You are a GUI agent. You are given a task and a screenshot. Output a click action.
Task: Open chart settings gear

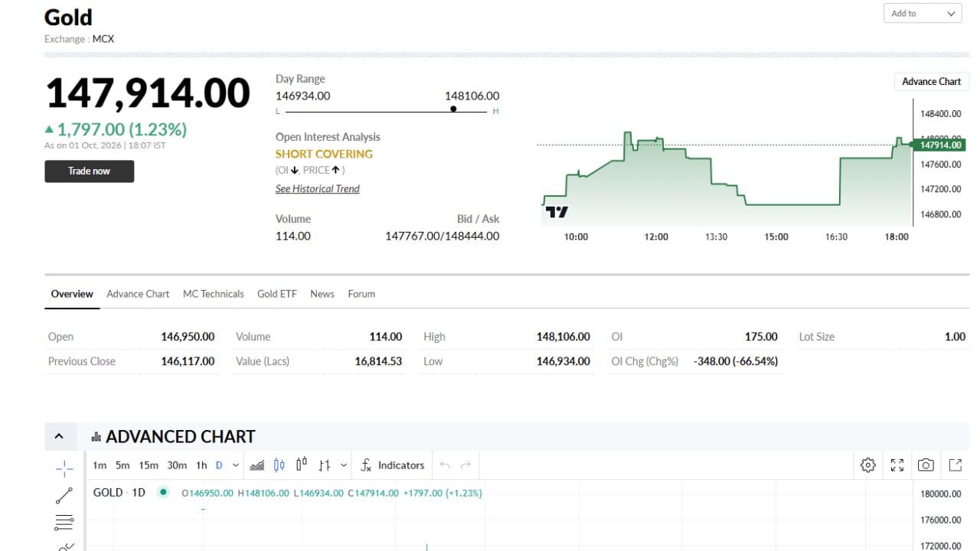(867, 465)
